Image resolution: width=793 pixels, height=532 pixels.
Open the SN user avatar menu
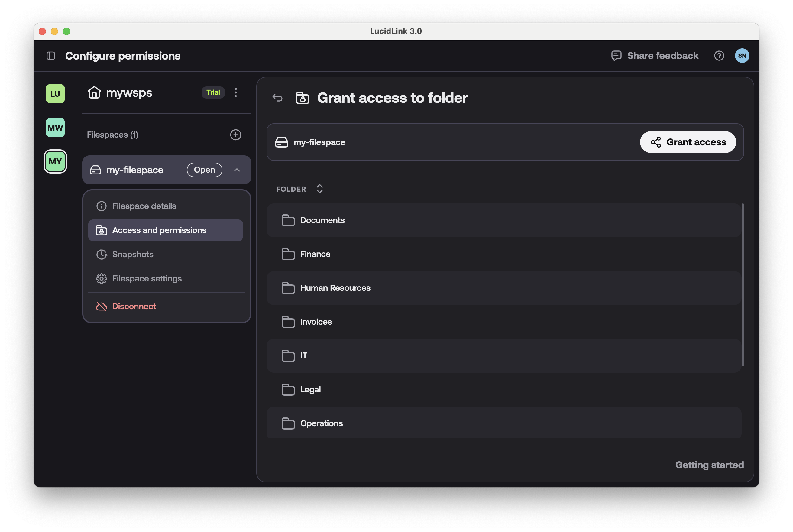tap(742, 56)
